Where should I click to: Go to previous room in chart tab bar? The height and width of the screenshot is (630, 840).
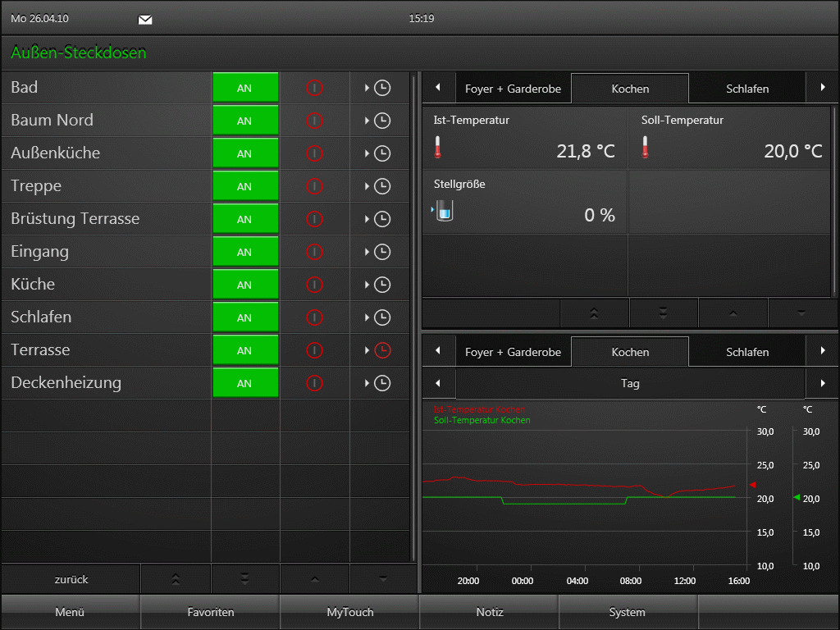(x=439, y=351)
